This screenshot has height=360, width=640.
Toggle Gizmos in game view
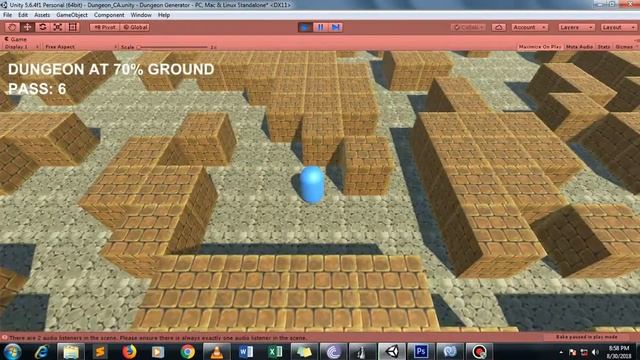624,47
